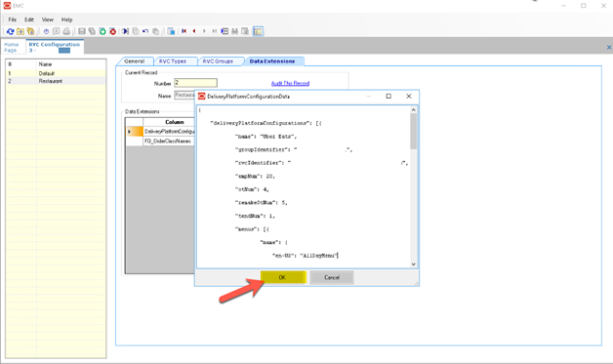The image size is (613, 364).
Task: Click the "tendNum": 1 line in the JSON editor
Action: tap(255, 216)
